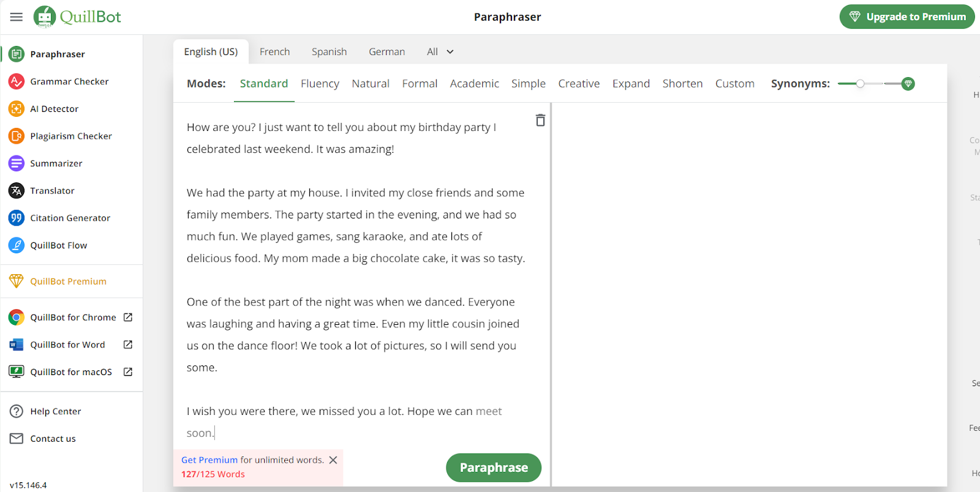Click Upgrade to Premium button
Screen dimensions: 980x492
(x=907, y=17)
